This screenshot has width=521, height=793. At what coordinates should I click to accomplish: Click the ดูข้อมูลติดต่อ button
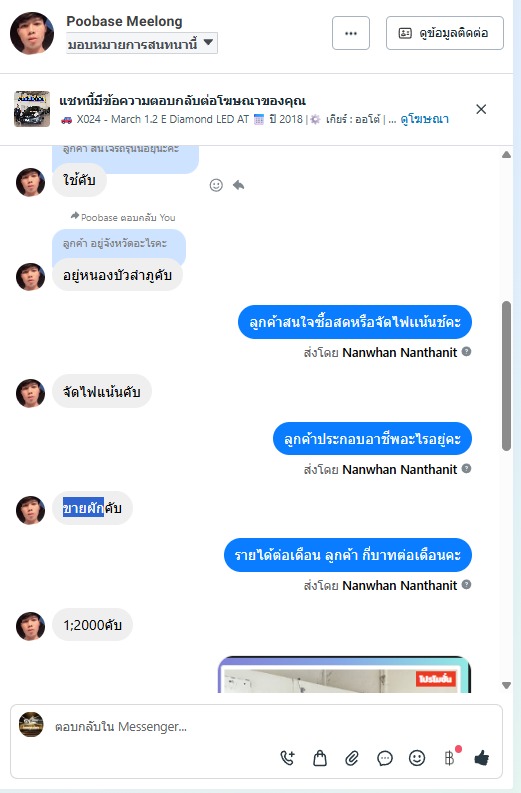point(445,33)
